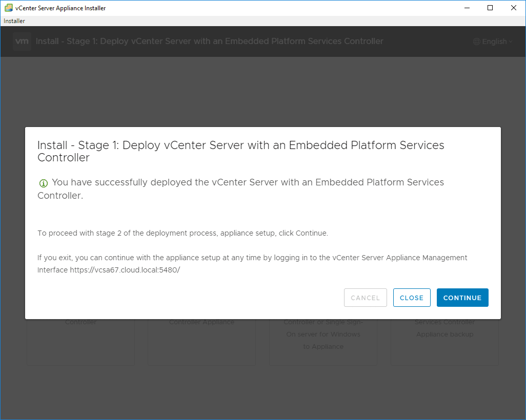526x420 pixels.
Task: Click the greyed-out Cancel button
Action: pos(365,298)
